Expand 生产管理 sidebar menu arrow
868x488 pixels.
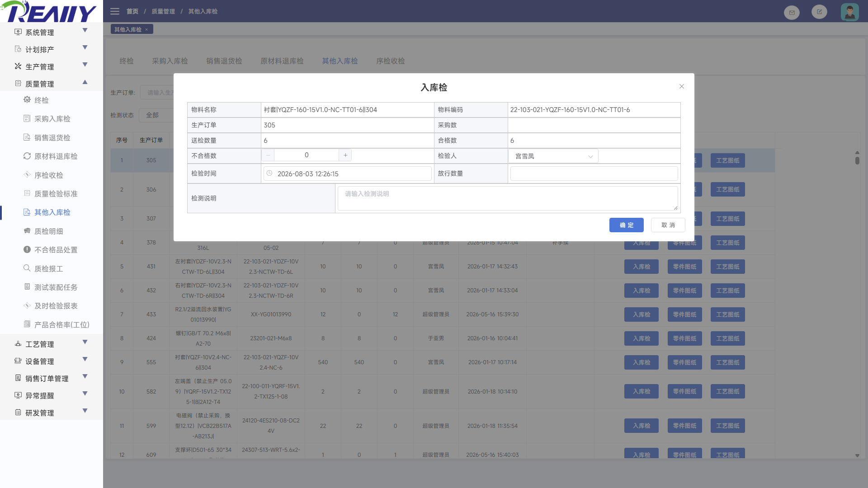pos(85,65)
